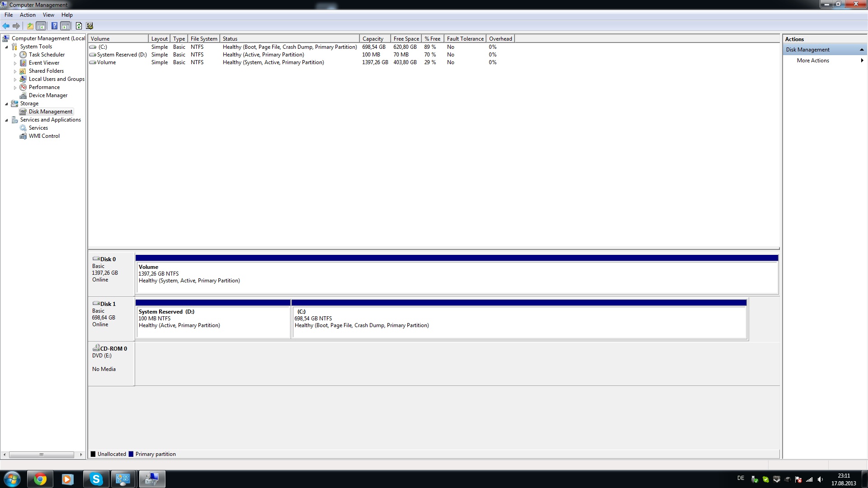The image size is (868, 488).
Task: Sort volumes by Free Space column
Action: tap(406, 39)
